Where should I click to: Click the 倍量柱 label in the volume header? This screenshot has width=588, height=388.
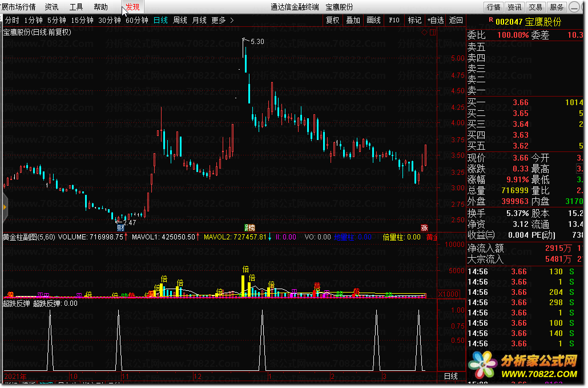click(402, 237)
